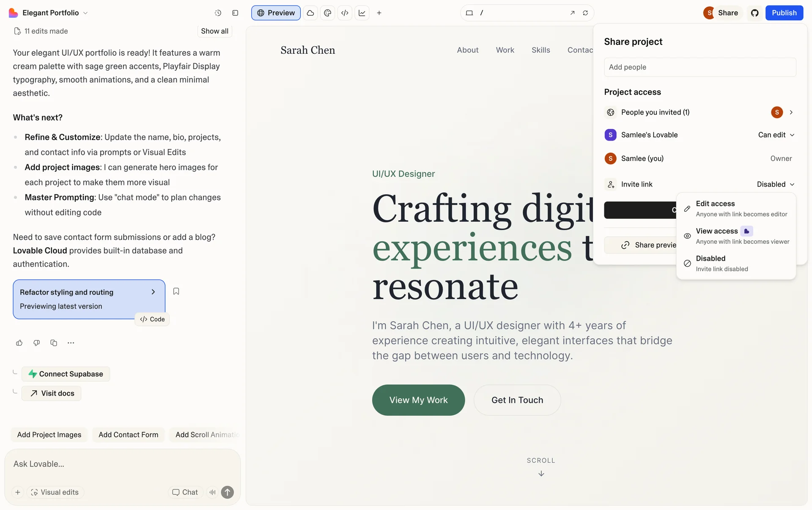Click the Add people input field
This screenshot has width=812, height=510.
(x=700, y=67)
